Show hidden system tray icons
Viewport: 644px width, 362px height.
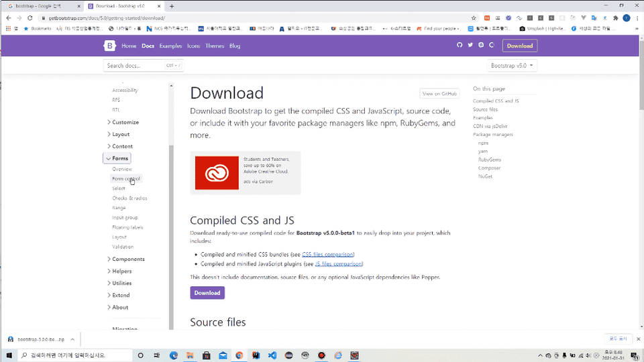[x=540, y=355]
